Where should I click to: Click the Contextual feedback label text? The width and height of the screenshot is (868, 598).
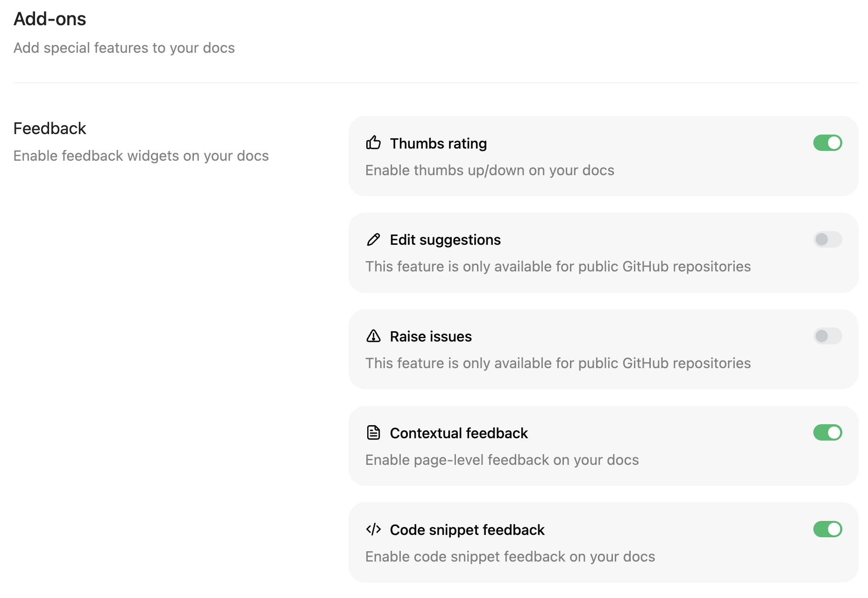pyautogui.click(x=459, y=433)
